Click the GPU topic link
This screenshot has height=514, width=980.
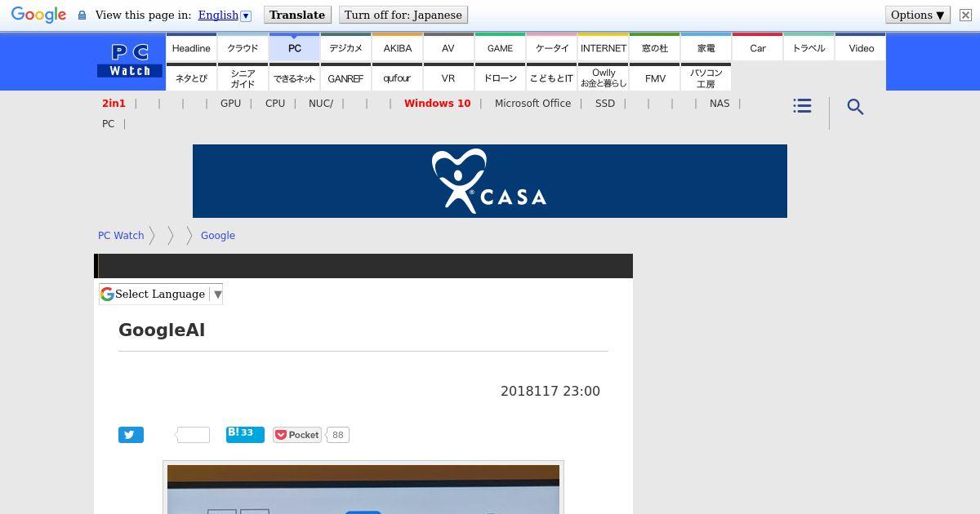coord(230,104)
